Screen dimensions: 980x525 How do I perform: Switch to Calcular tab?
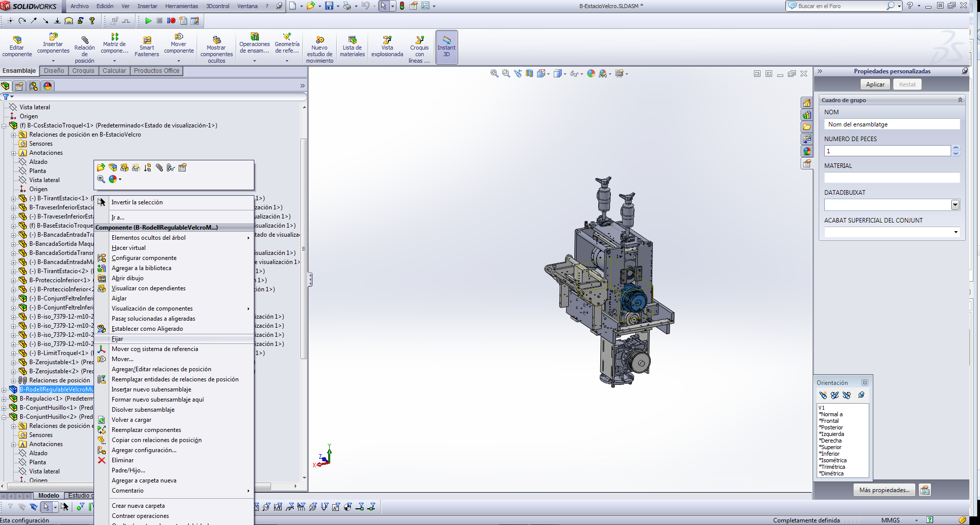point(114,71)
